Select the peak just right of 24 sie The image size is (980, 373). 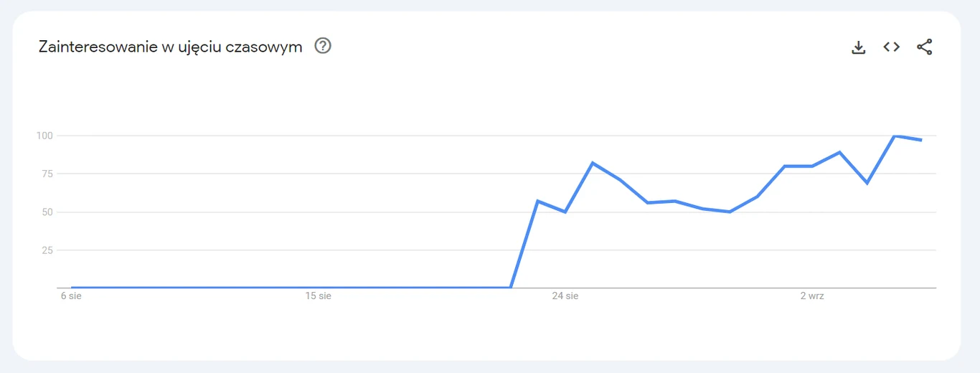point(593,163)
